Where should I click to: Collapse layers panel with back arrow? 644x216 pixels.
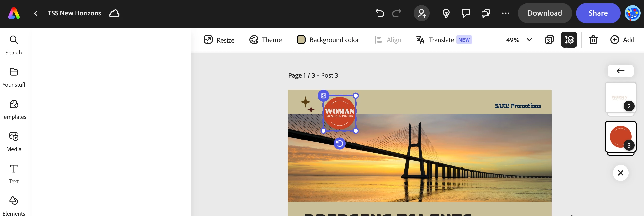pos(620,71)
